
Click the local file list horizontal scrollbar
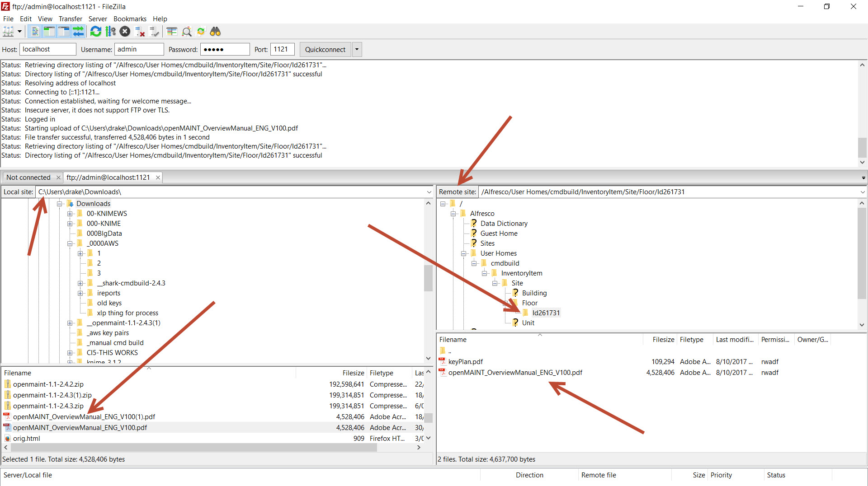coord(193,447)
